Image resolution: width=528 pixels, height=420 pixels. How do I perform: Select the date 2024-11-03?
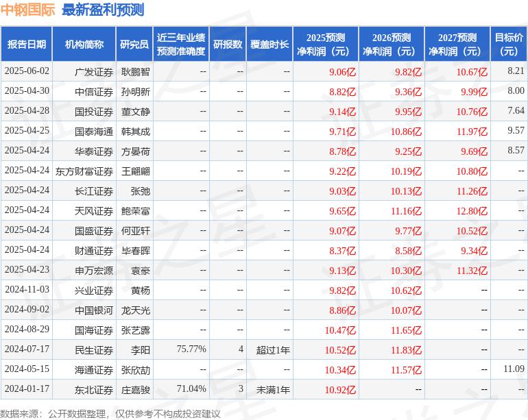point(27,289)
